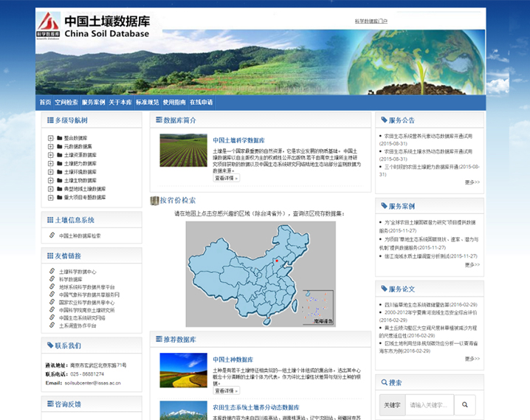Click magnifier icon beside 搜索 heading
Screen dimensions: 530x420
point(385,382)
